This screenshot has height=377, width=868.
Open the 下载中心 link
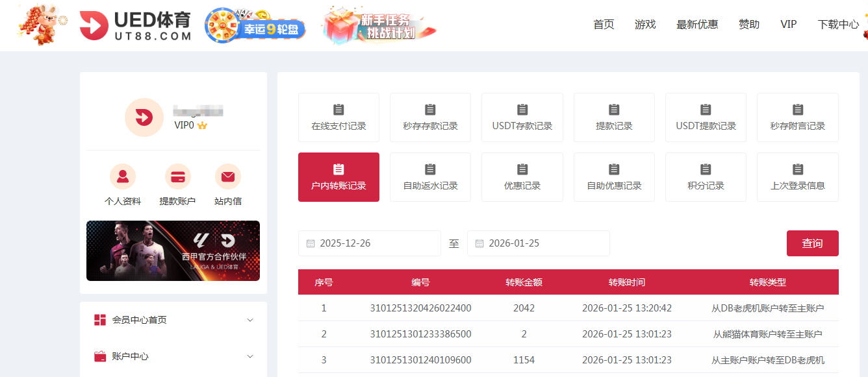837,24
